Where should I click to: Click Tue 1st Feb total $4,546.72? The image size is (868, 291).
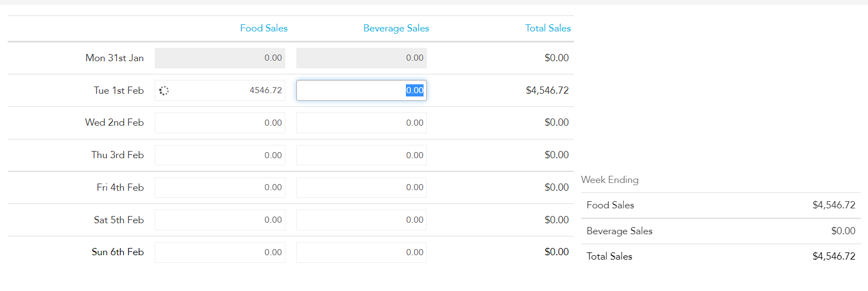coord(547,90)
